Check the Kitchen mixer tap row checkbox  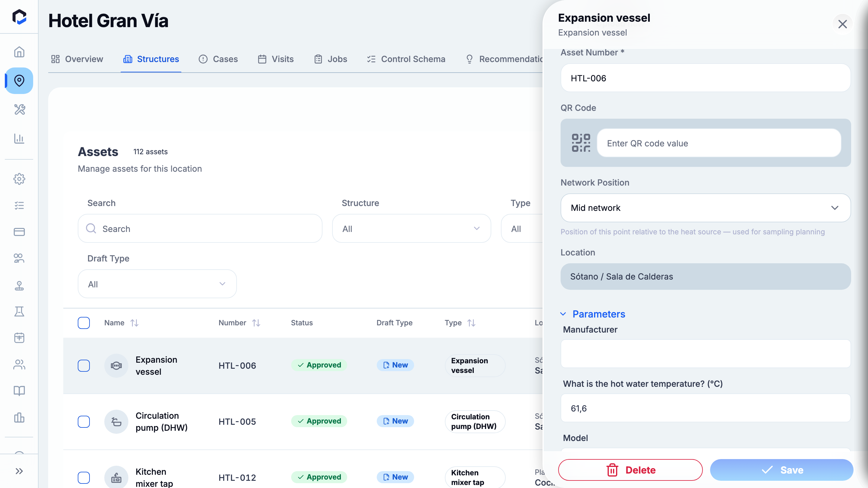83,477
